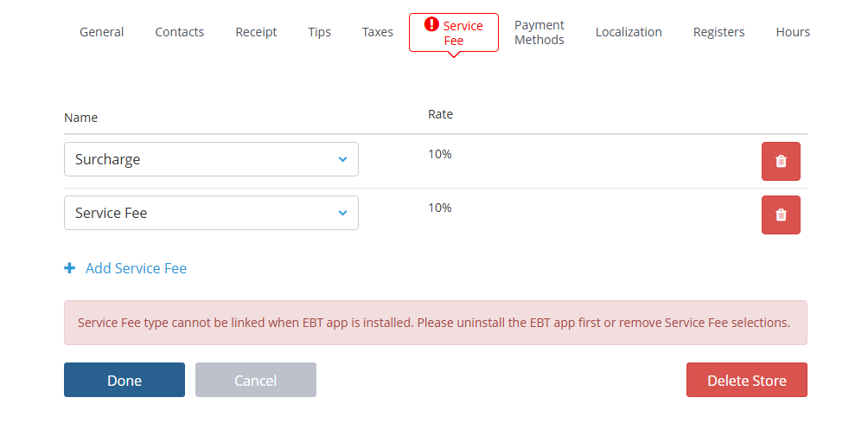Open the Localization tab

pos(629,32)
